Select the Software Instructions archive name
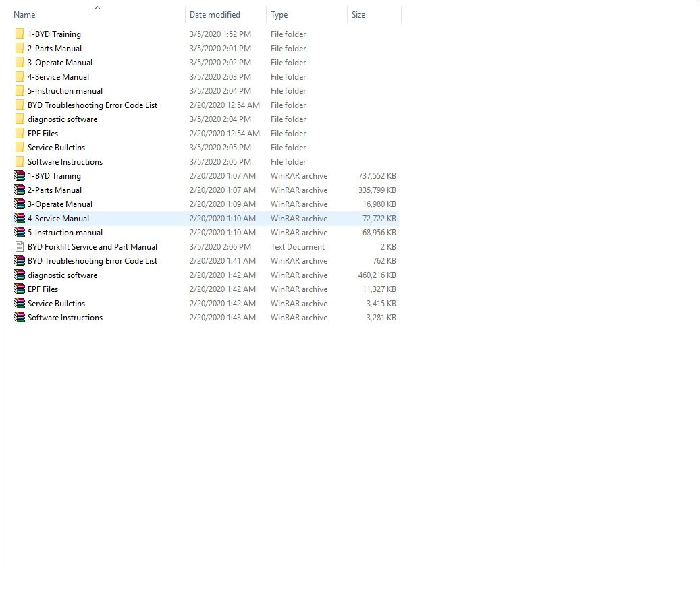The image size is (700, 589). point(65,318)
